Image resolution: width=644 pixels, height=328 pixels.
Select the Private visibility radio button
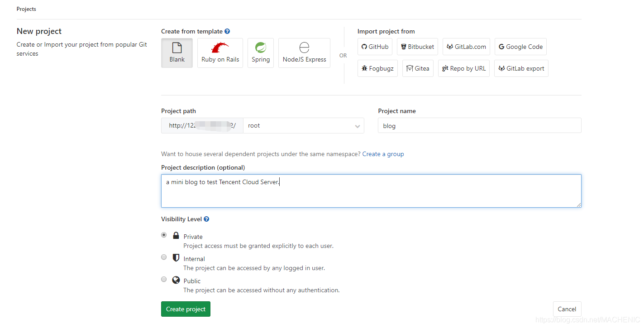[164, 235]
